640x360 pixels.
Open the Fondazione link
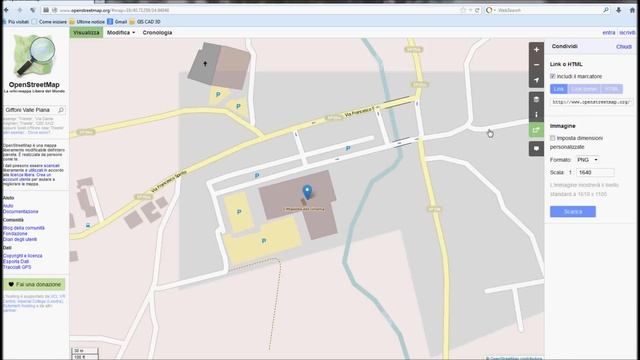(x=15, y=233)
